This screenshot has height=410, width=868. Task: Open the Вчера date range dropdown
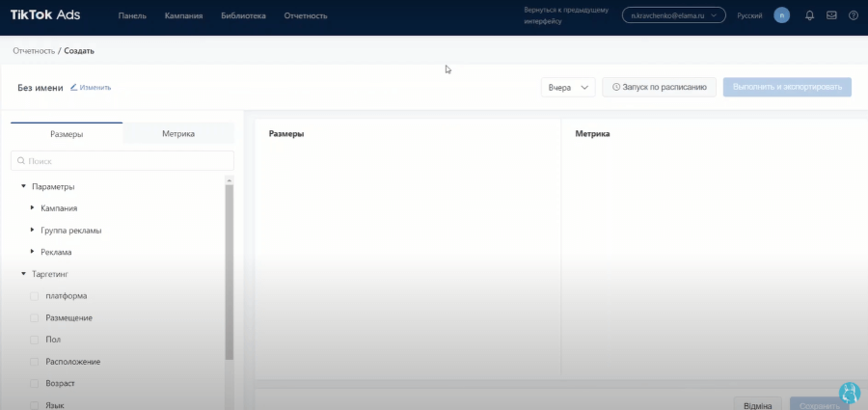tap(568, 88)
